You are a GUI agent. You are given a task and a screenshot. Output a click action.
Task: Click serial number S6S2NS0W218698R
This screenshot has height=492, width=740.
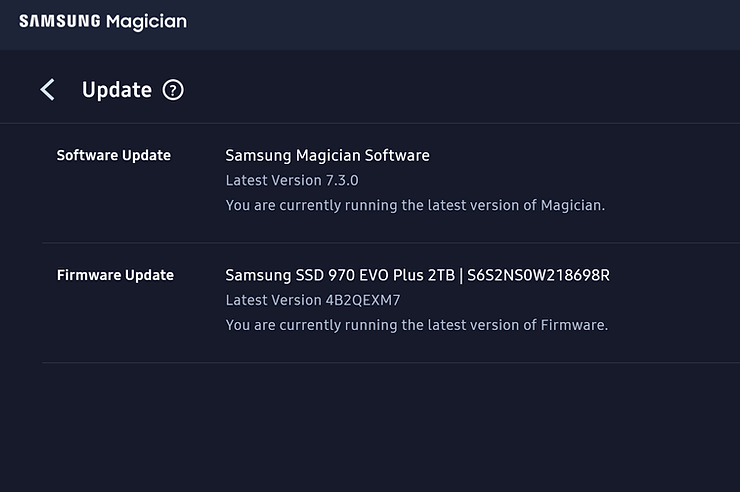pos(538,275)
